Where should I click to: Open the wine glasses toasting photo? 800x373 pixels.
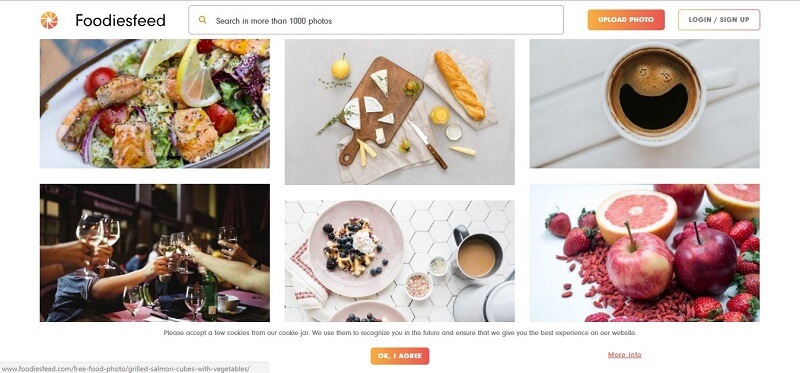pyautogui.click(x=155, y=253)
